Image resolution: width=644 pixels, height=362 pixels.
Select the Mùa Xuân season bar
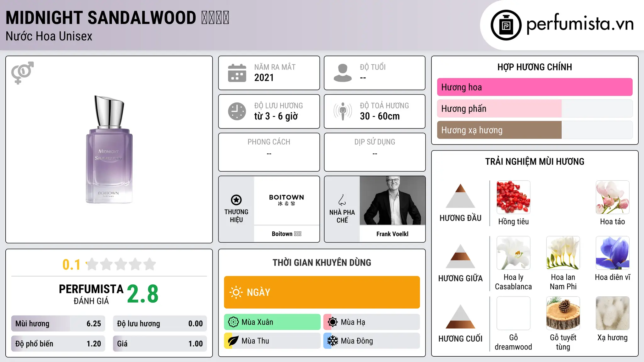[272, 322]
